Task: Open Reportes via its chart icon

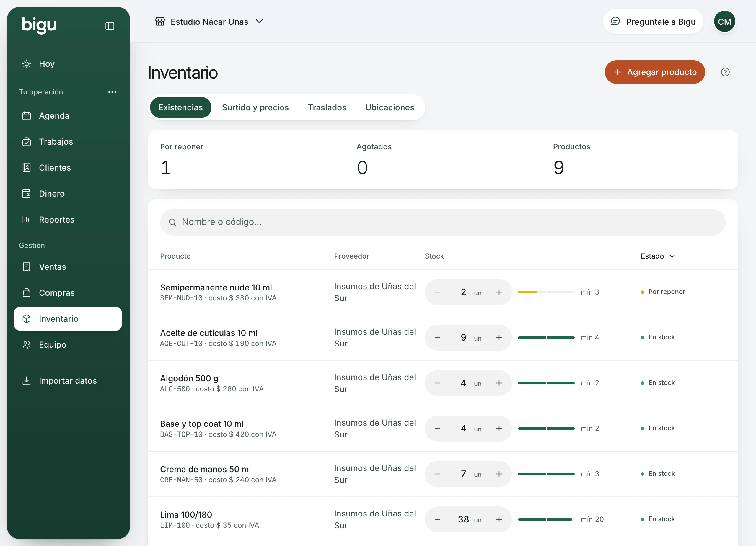Action: pos(27,220)
